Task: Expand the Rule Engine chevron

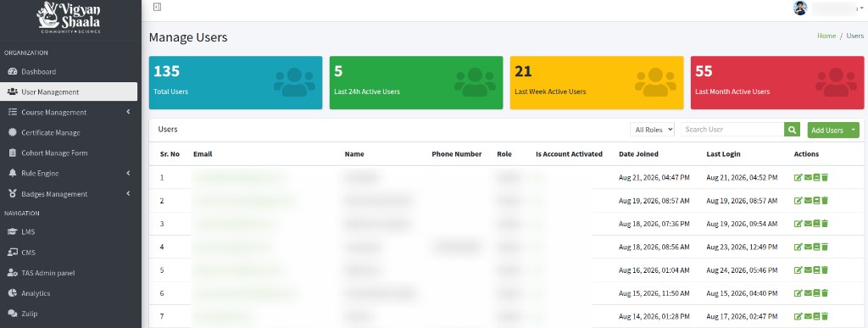Action: point(129,173)
